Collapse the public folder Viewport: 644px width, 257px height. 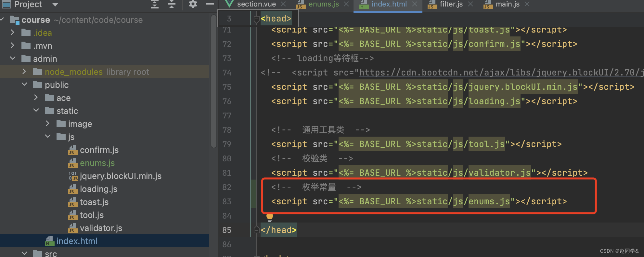point(24,84)
